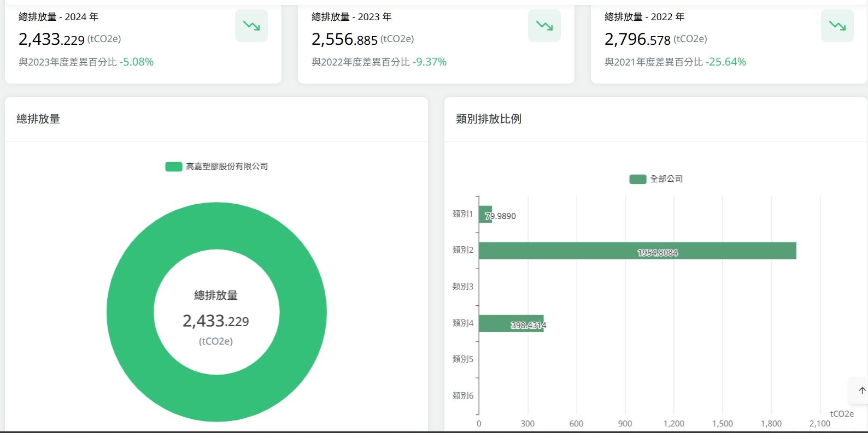Click the -25.64% difference percentage
This screenshot has height=433, width=868.
tap(726, 62)
